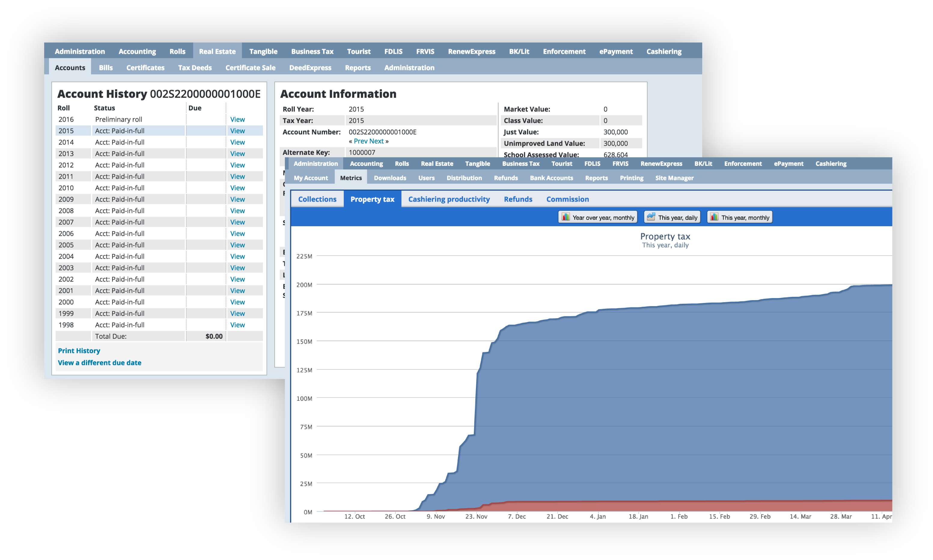
Task: Click This year, daily button label
Action: [x=678, y=217]
